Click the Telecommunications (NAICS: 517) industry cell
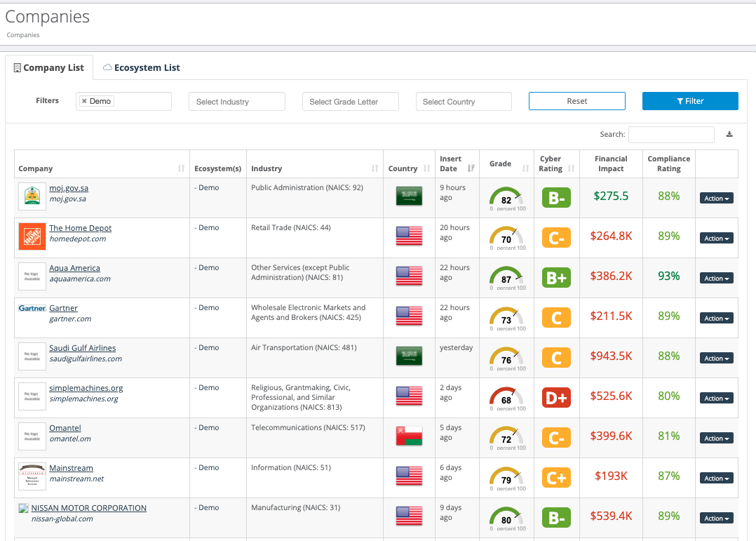756x541 pixels. (308, 427)
